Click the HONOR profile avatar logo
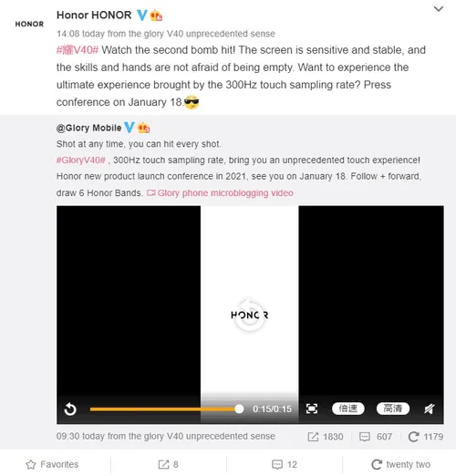 (29, 24)
